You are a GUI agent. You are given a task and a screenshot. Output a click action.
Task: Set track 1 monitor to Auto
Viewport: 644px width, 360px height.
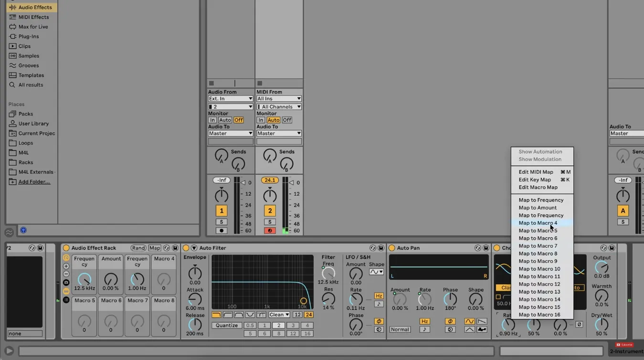coord(225,120)
